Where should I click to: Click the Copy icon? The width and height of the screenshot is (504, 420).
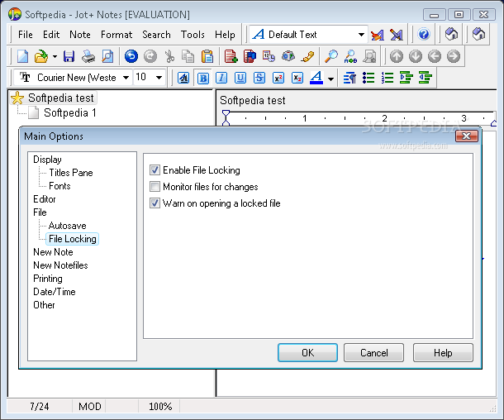click(188, 56)
